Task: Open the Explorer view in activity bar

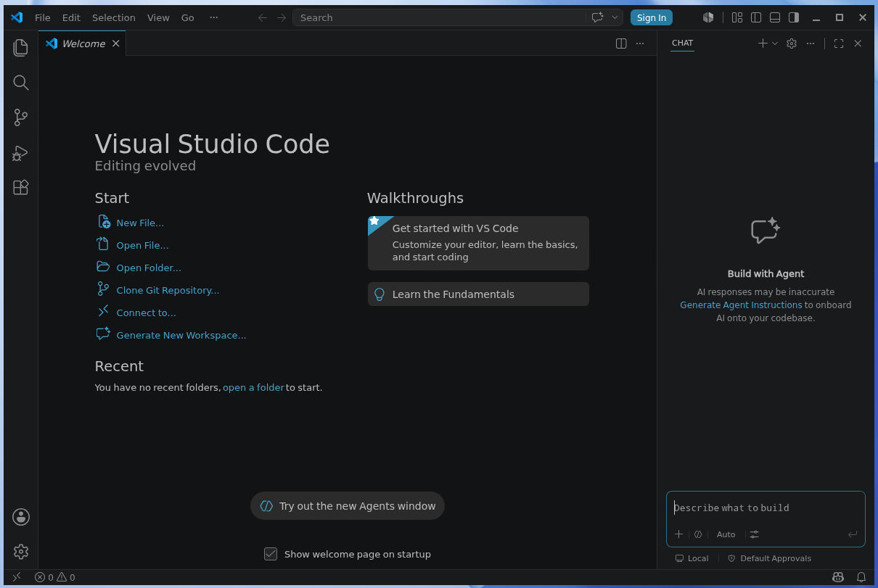Action: click(x=21, y=48)
